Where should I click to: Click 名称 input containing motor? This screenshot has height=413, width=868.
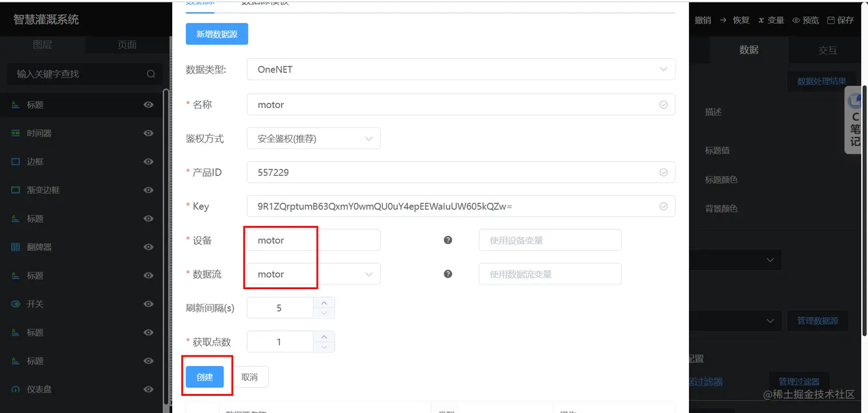[461, 104]
